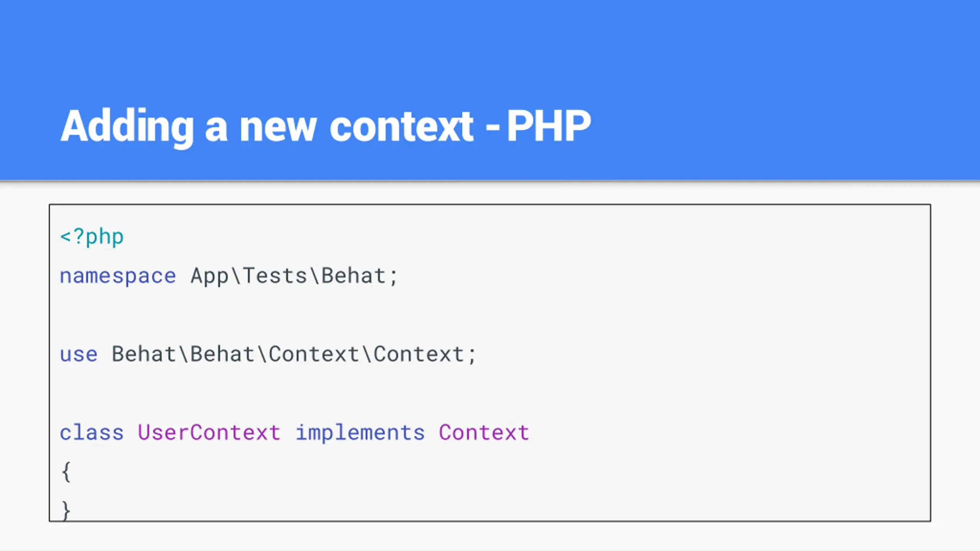The height and width of the screenshot is (551, 980).
Task: Click the purple 'Context' interface name
Action: [x=484, y=432]
